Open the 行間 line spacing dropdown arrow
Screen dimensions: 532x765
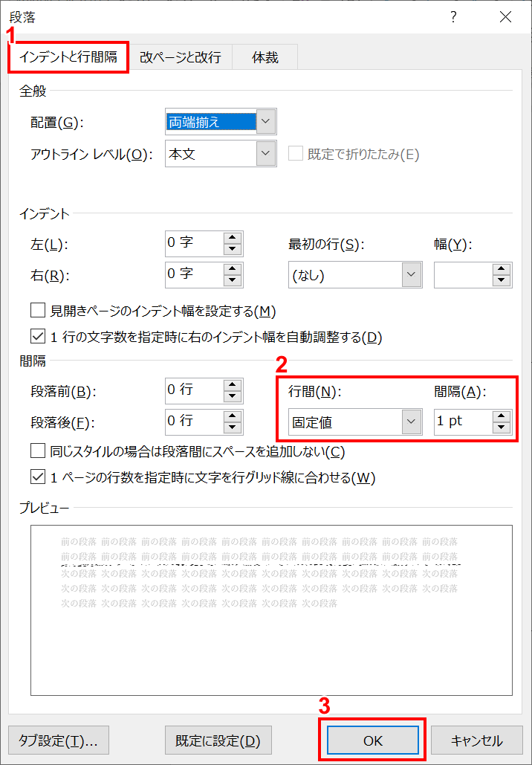(411, 422)
